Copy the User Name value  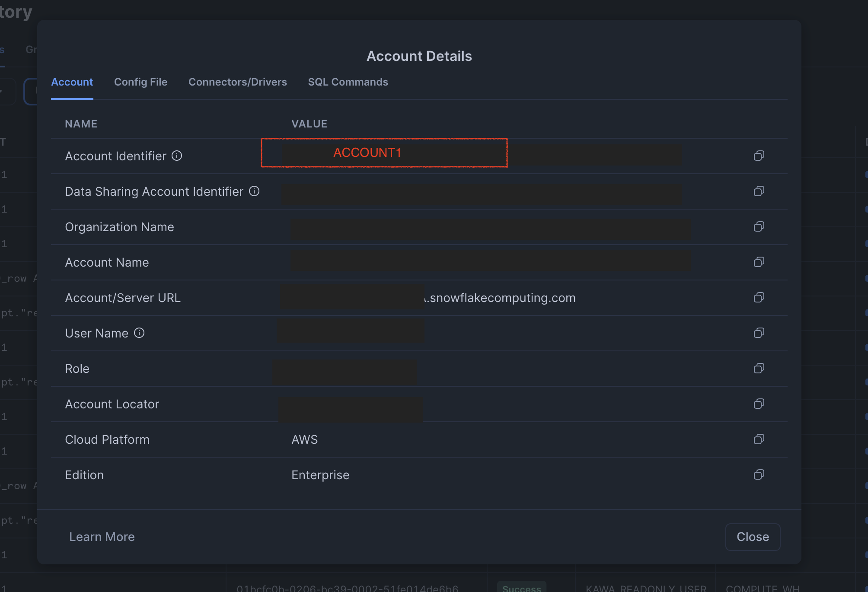pos(759,333)
